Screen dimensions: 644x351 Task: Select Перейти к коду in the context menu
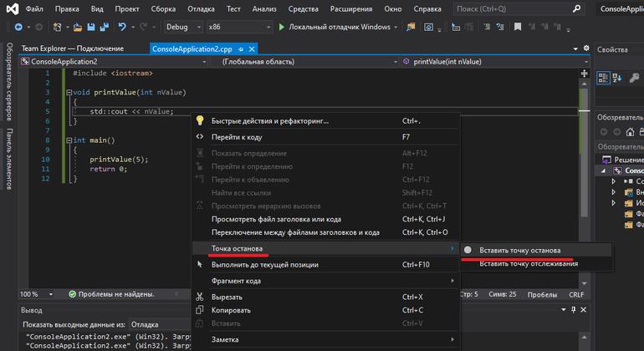[x=325, y=137]
